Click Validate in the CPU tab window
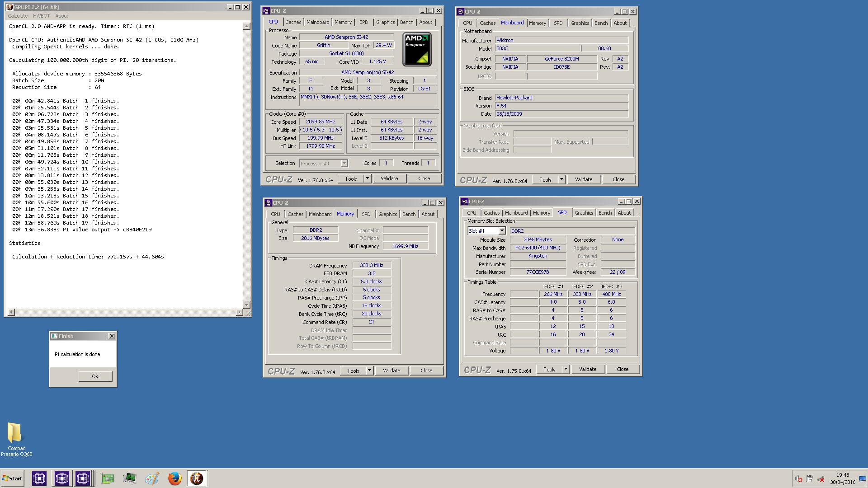The height and width of the screenshot is (488, 868). coord(389,179)
